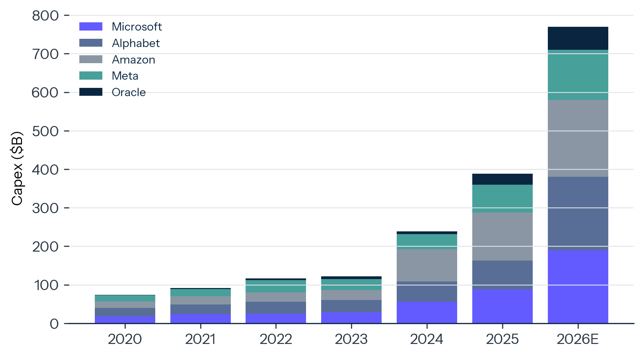Image resolution: width=644 pixels, height=357 pixels.
Task: Click the "2025" x-axis label
Action: click(x=502, y=339)
